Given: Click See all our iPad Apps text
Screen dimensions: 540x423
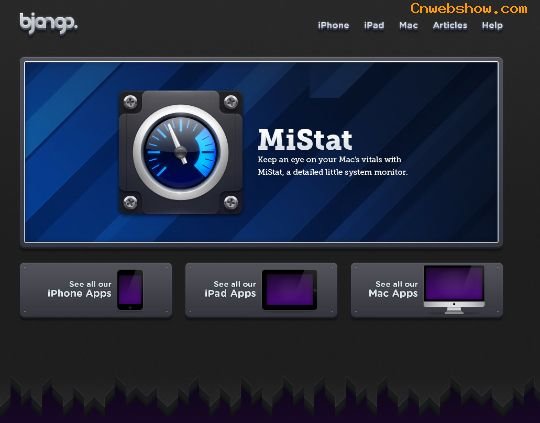Looking at the screenshot, I should click(x=230, y=289).
